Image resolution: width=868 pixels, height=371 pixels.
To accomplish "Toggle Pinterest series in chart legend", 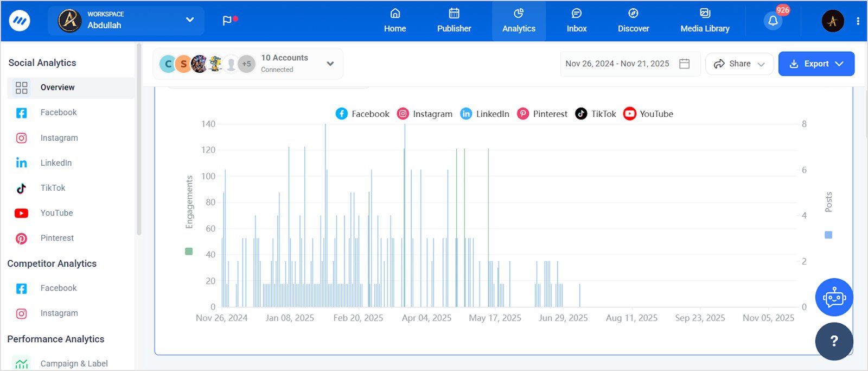I will [x=542, y=114].
